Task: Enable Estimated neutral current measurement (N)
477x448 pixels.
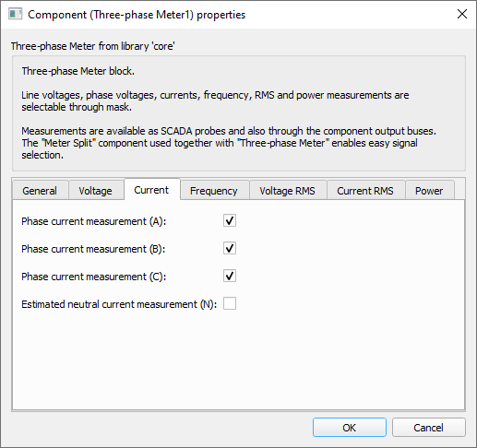Action: (x=230, y=303)
